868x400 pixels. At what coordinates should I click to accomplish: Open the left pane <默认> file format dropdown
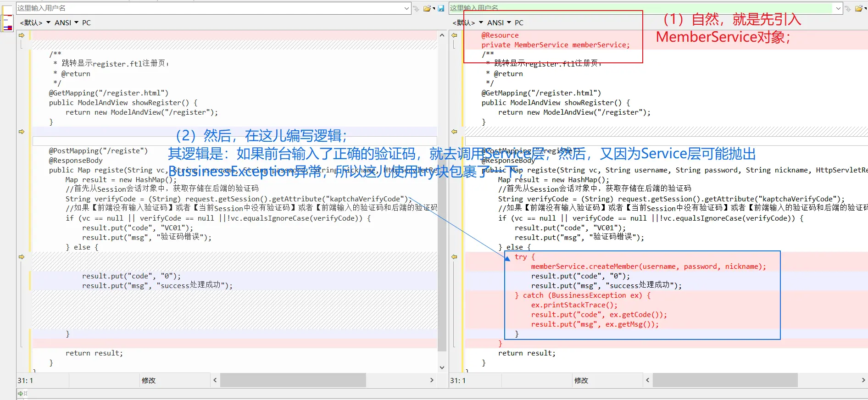pos(35,22)
